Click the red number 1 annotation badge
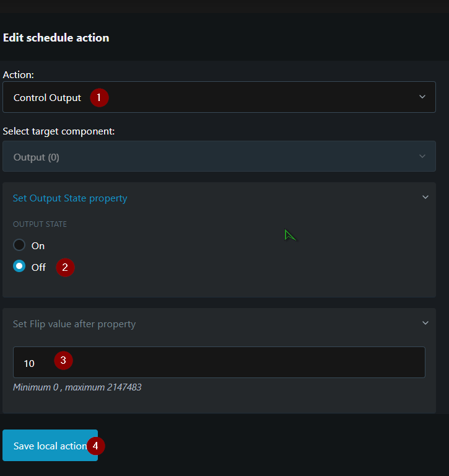 99,97
